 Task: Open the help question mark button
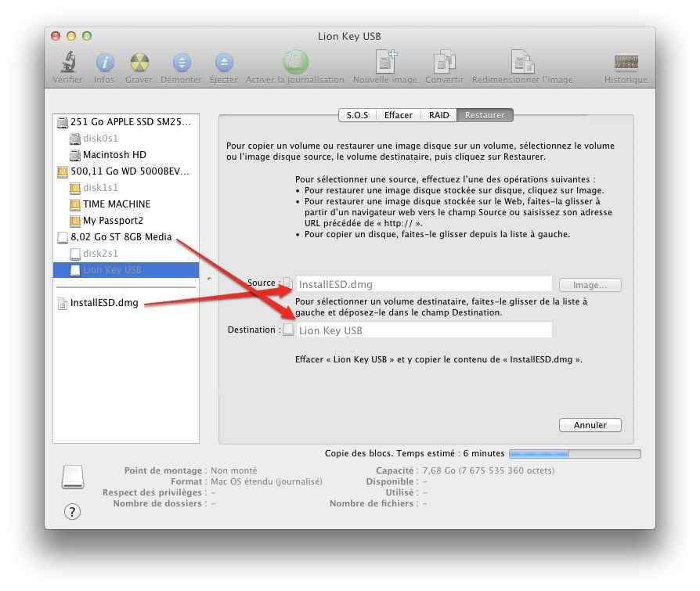tap(72, 511)
